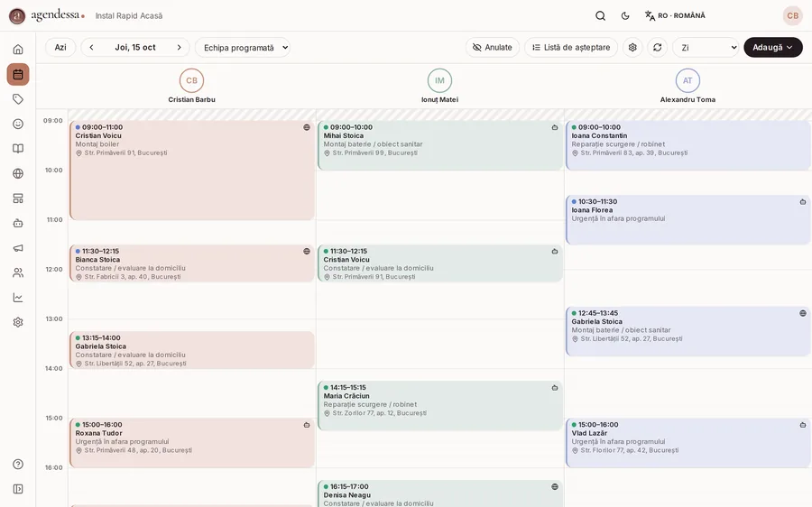This screenshot has width=812, height=507.
Task: Open the layout blocks icon in sidebar
Action: (18, 198)
